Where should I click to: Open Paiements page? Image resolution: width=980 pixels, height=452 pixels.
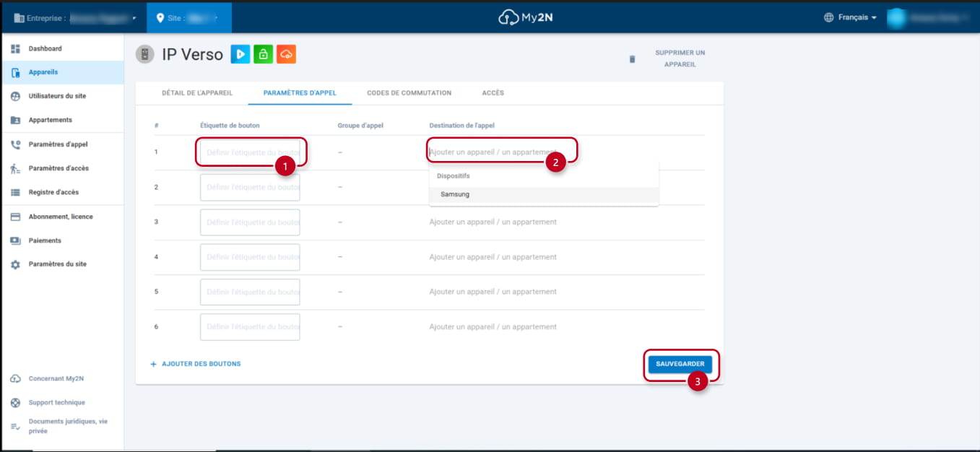click(x=45, y=240)
